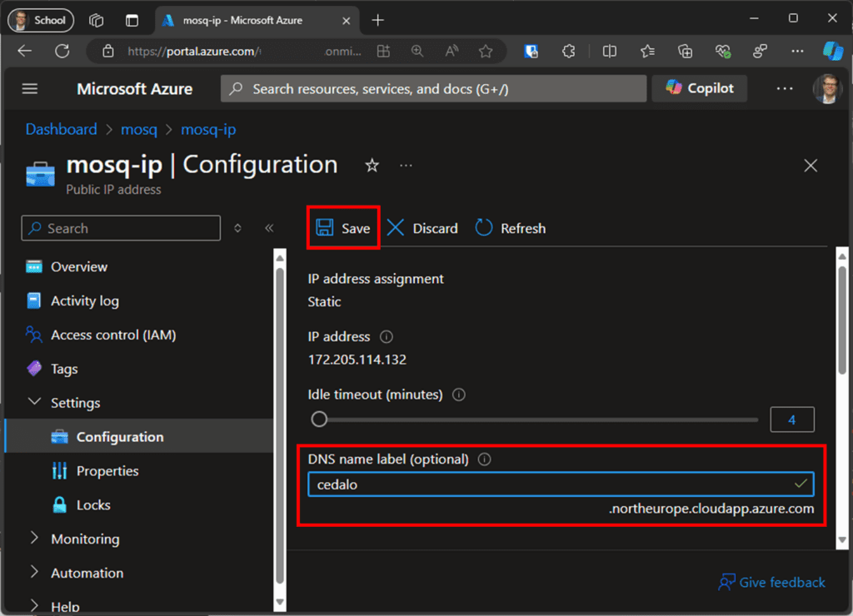Expand the Automation section

(86, 573)
